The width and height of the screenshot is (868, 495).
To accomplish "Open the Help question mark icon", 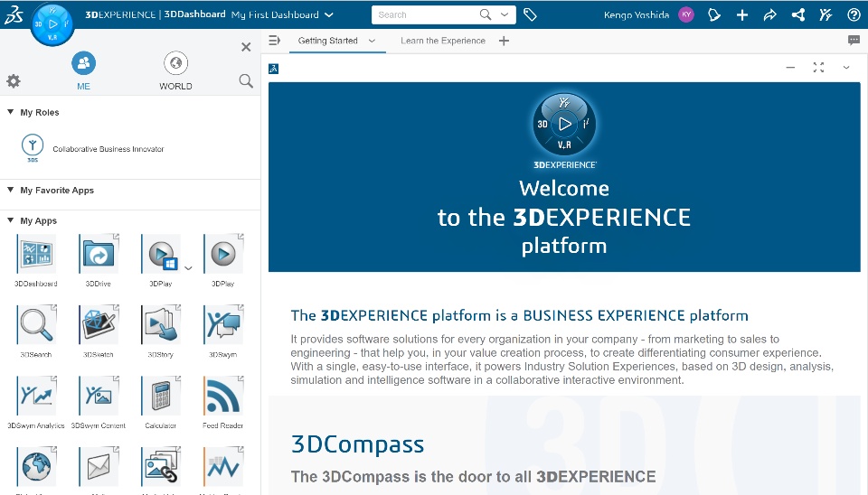I will (854, 15).
